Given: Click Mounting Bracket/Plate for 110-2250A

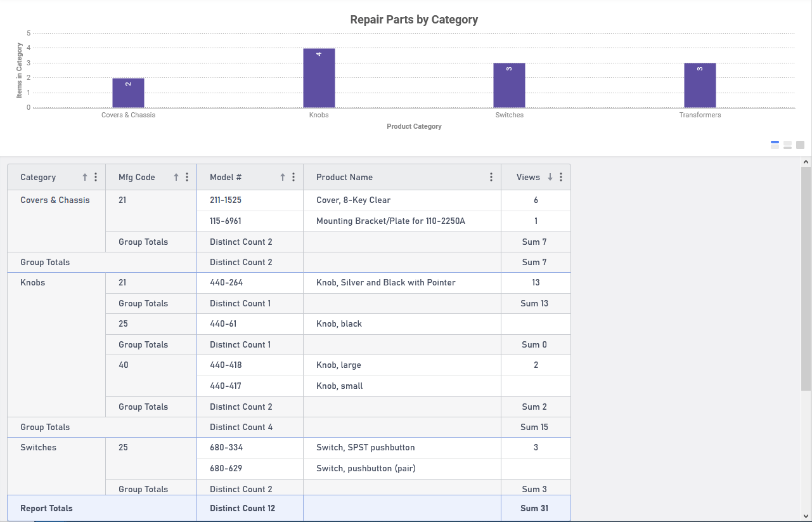Looking at the screenshot, I should point(391,221).
